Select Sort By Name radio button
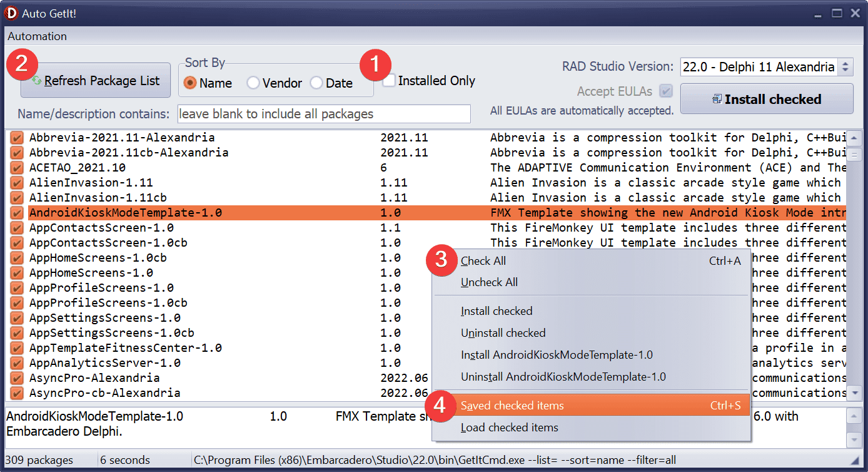 191,83
